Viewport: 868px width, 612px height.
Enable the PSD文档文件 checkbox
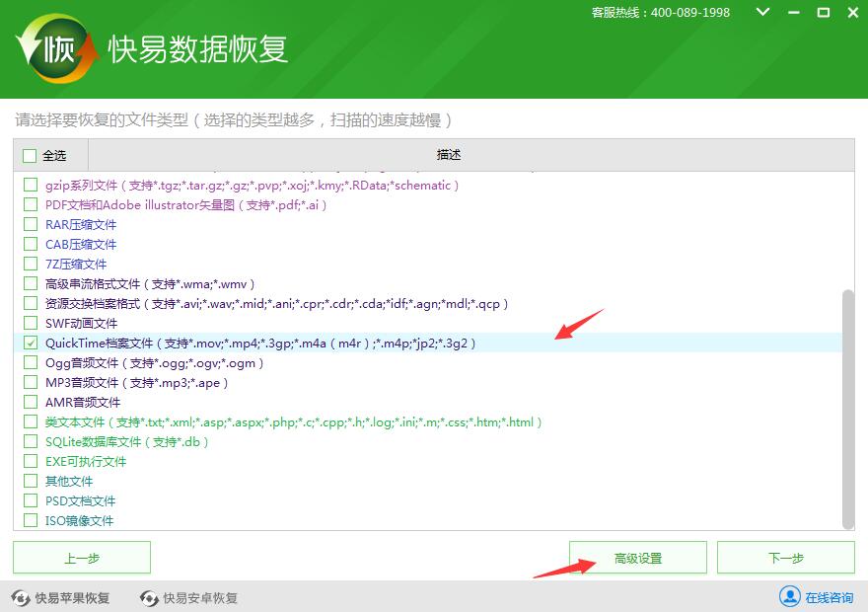[x=31, y=500]
